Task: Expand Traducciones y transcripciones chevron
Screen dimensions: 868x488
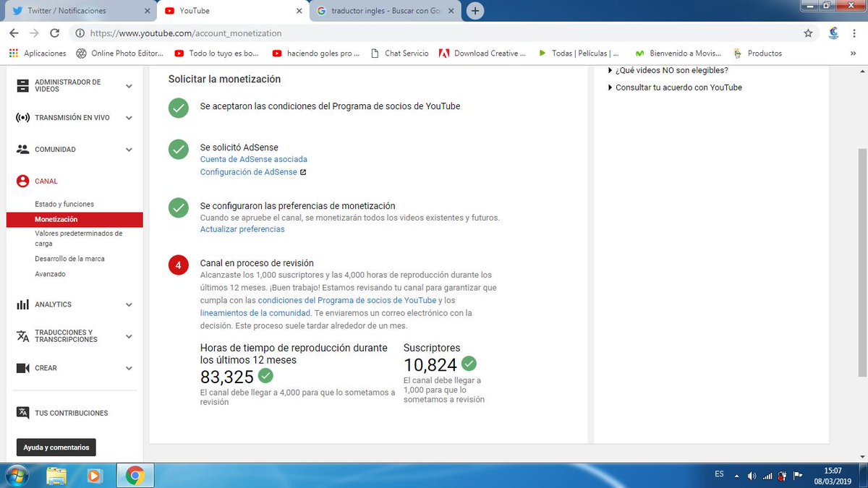Action: [x=129, y=336]
